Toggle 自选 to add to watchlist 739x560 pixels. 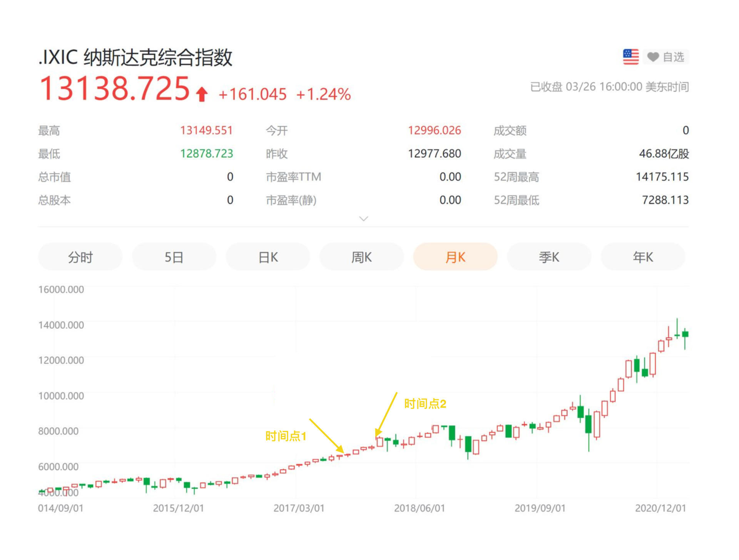tap(674, 56)
